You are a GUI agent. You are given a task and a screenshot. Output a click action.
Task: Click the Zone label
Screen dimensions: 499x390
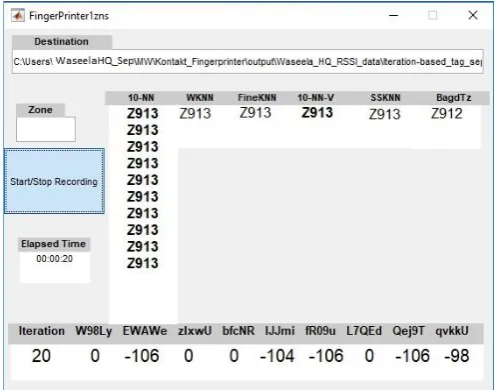click(x=40, y=110)
